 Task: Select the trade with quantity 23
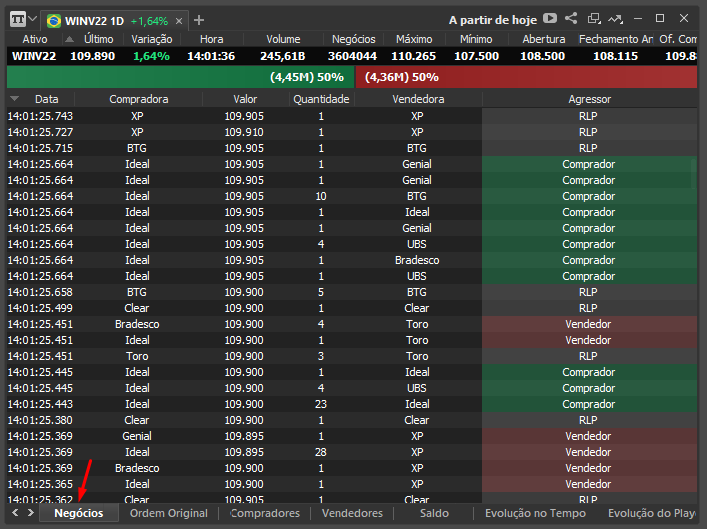click(352, 404)
